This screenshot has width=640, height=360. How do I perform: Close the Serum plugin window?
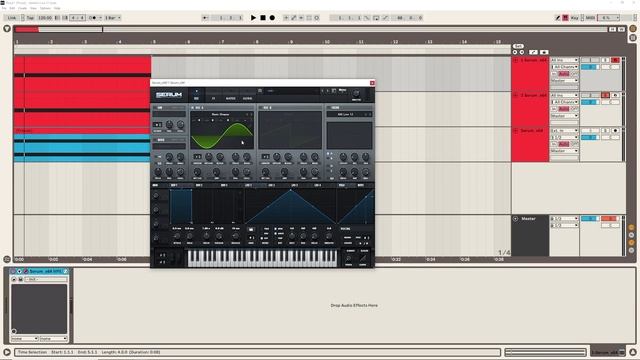(x=372, y=83)
